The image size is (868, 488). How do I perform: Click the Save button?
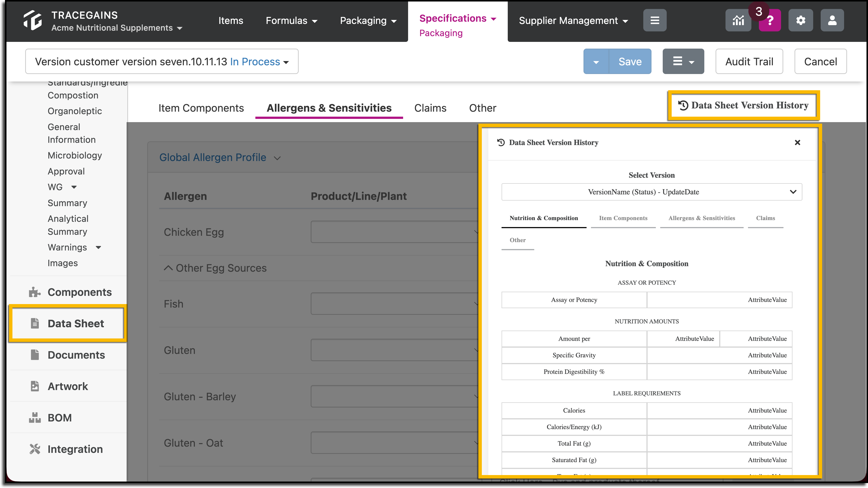click(630, 62)
